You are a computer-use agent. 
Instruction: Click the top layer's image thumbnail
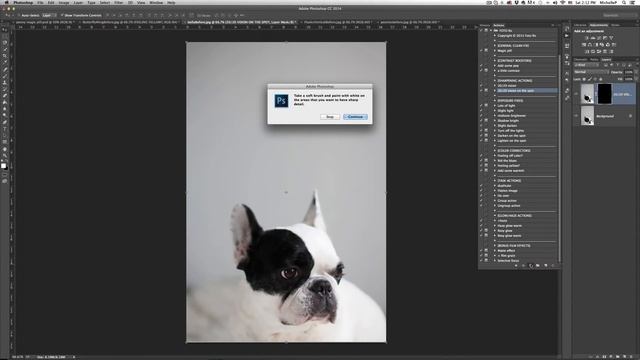point(587,94)
